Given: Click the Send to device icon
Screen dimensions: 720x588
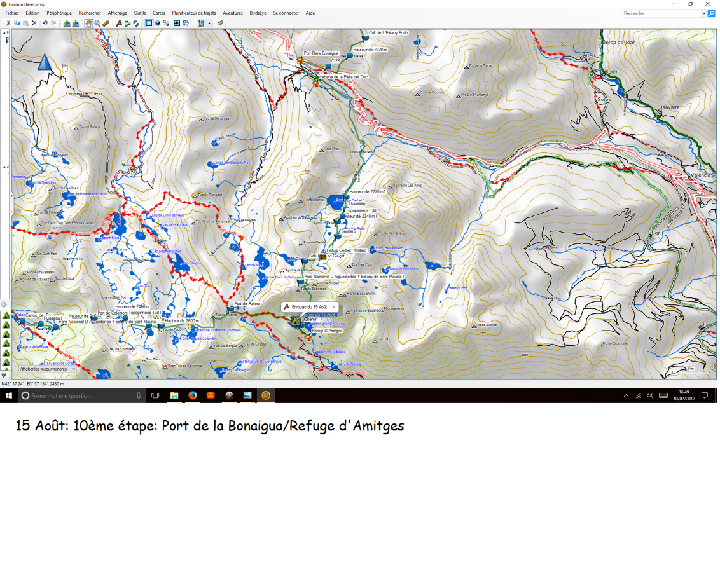Looking at the screenshot, I should pos(67,23).
